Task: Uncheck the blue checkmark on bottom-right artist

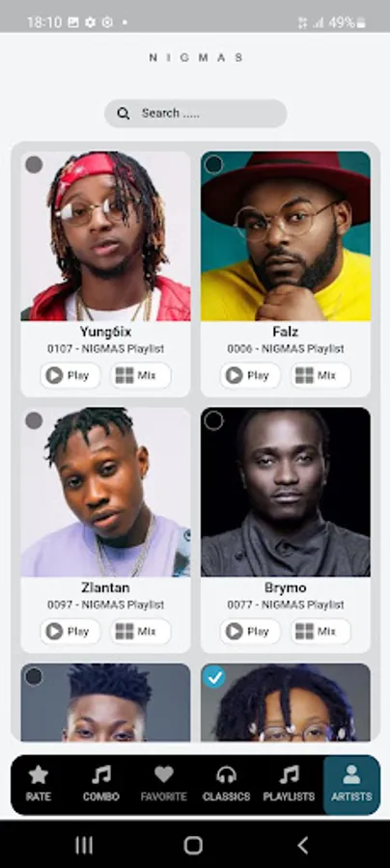Action: [214, 677]
